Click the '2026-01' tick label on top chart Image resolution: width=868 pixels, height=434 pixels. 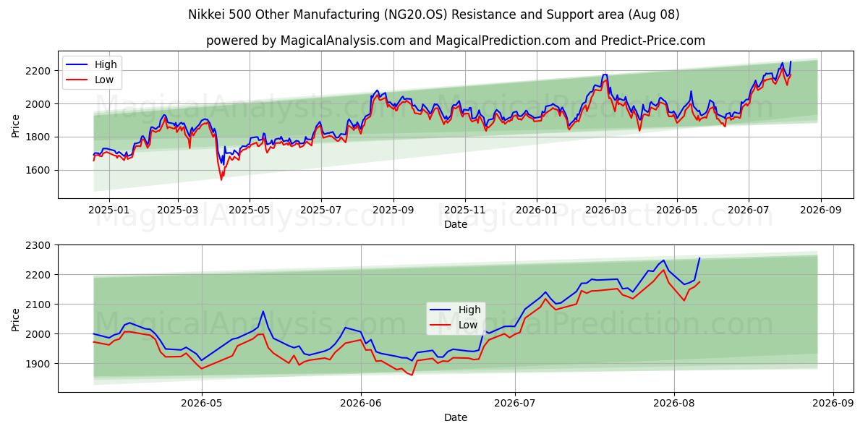(x=537, y=210)
